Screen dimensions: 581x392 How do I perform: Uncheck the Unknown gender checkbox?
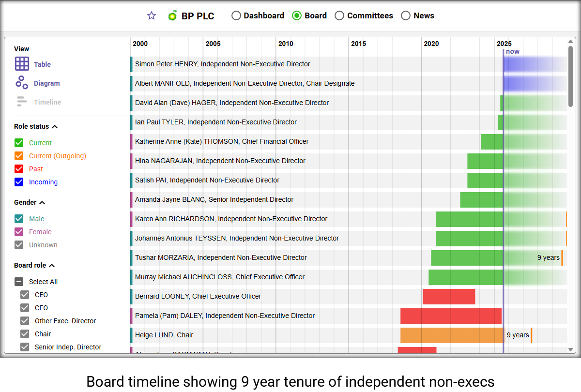coord(19,245)
